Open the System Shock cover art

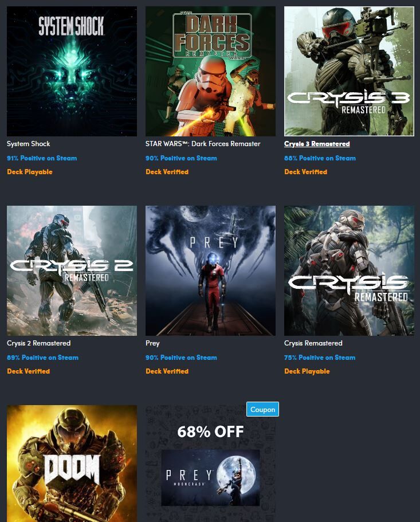click(x=72, y=71)
